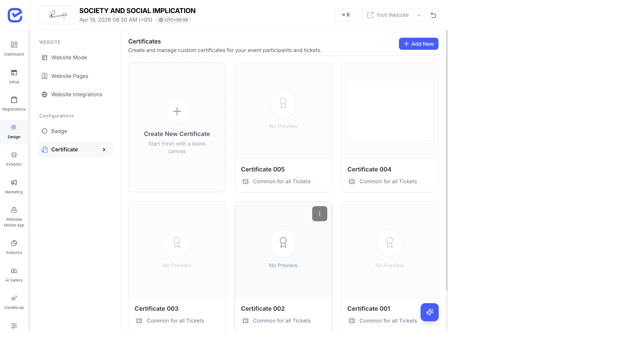Open the command palette ⌘K button
This screenshot has height=362, width=644.
tap(346, 15)
